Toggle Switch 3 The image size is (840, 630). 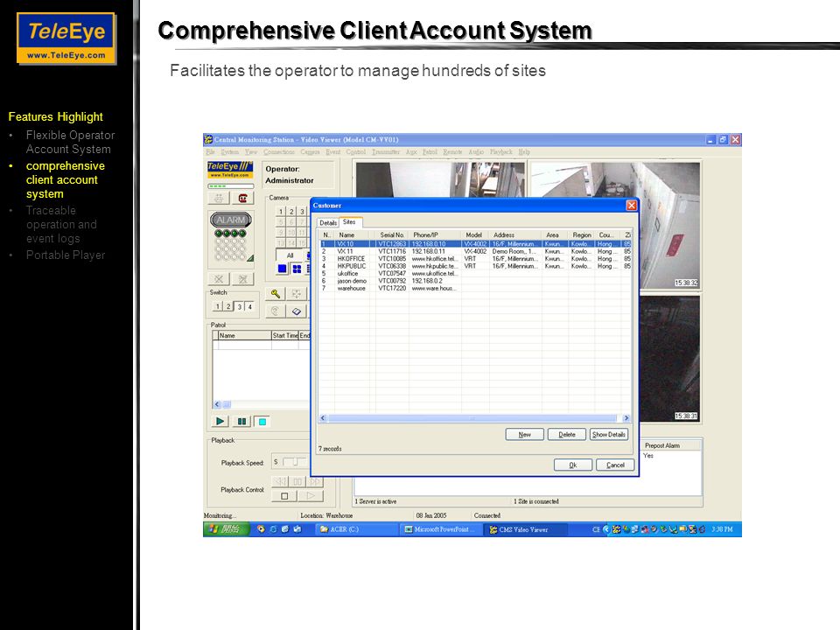point(240,306)
